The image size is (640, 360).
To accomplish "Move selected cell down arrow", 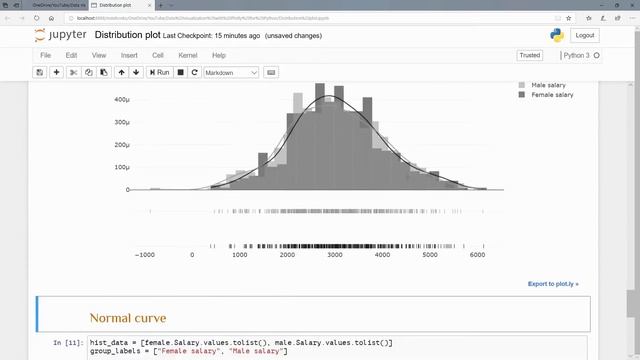I will (x=136, y=73).
